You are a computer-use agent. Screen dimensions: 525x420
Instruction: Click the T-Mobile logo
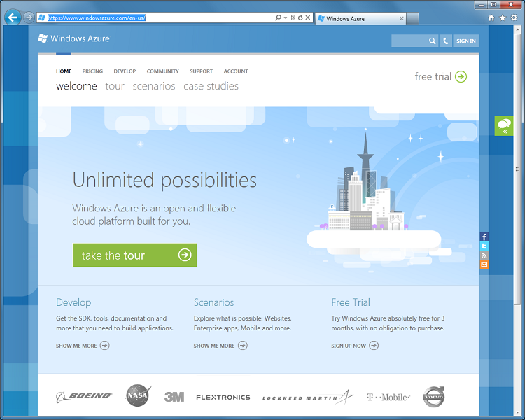[388, 397]
